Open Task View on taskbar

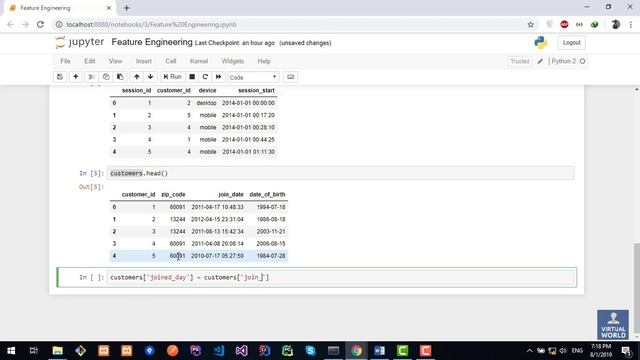click(34, 351)
